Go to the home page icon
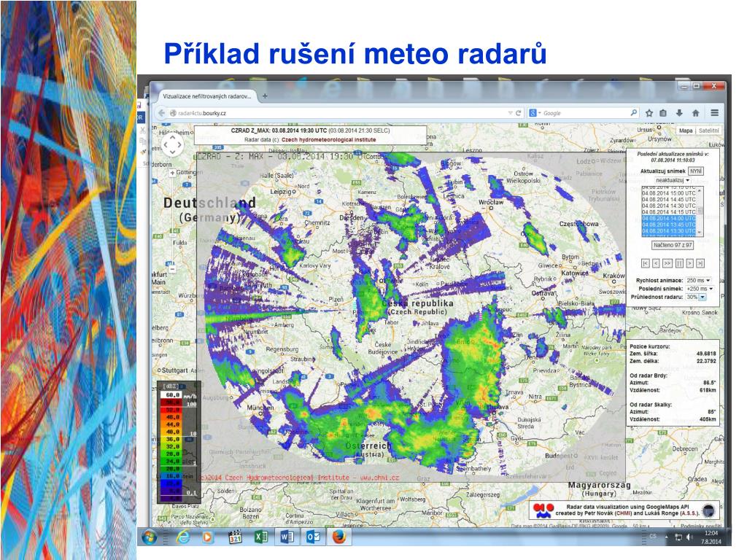 pos(695,113)
